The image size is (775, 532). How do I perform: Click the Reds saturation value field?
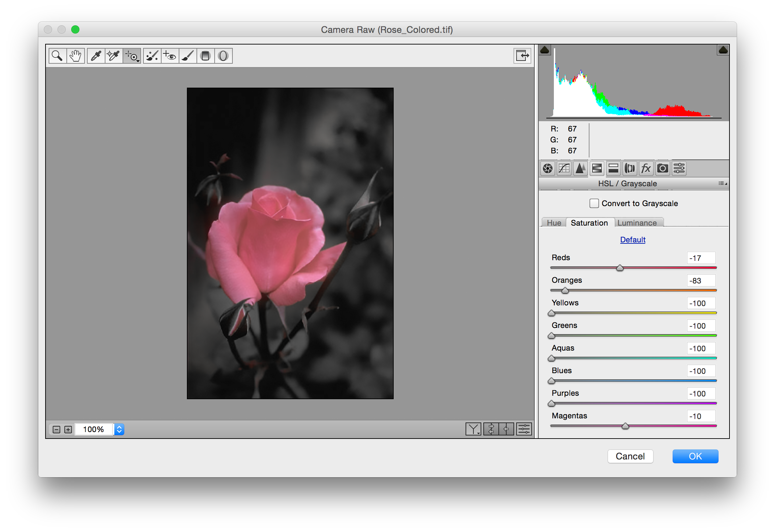point(701,258)
